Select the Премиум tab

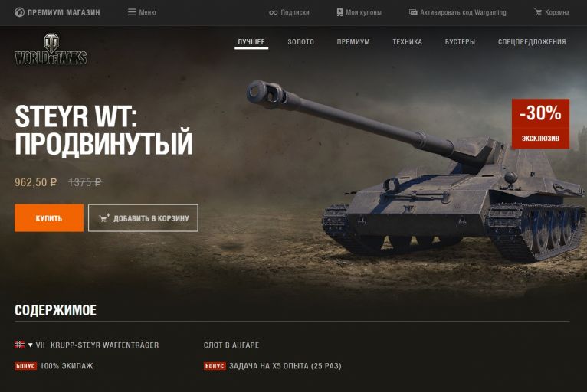coord(353,42)
